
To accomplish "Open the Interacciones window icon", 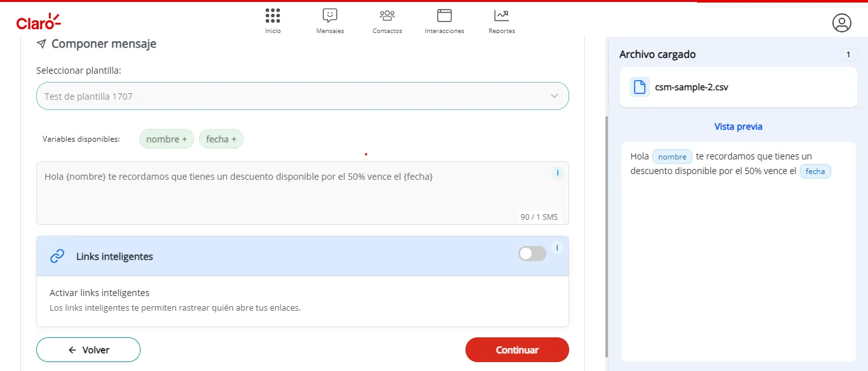I will click(x=444, y=15).
